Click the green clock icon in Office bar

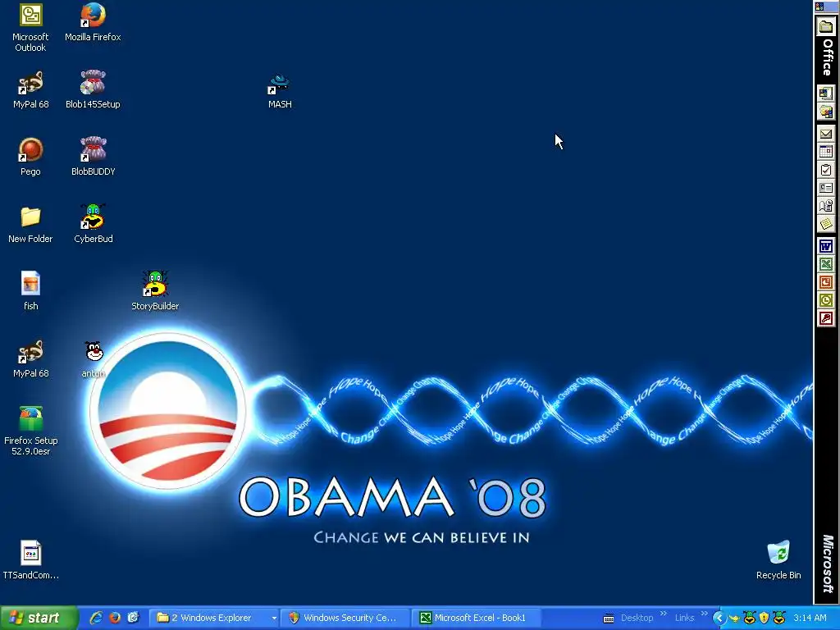825,300
